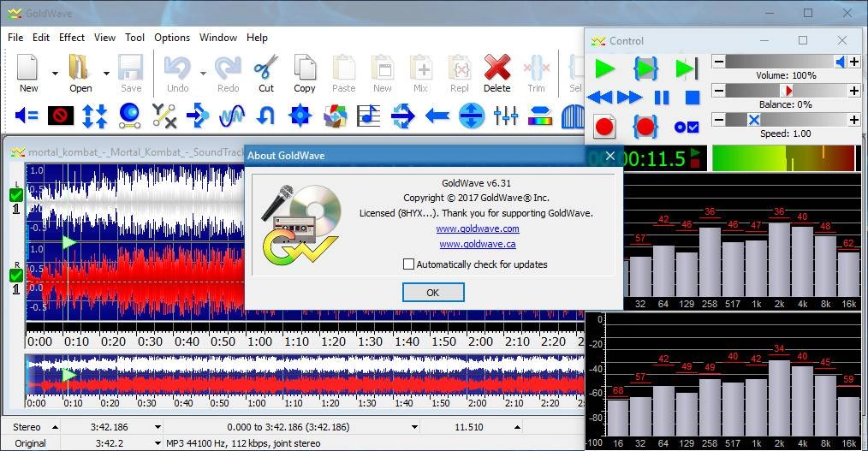Click the red Delete X icon

pyautogui.click(x=497, y=68)
